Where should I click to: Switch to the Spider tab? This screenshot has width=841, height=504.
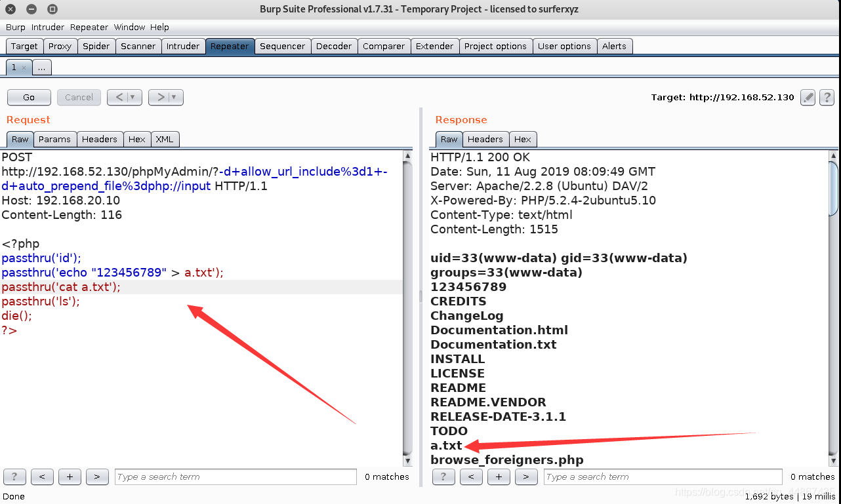point(96,47)
